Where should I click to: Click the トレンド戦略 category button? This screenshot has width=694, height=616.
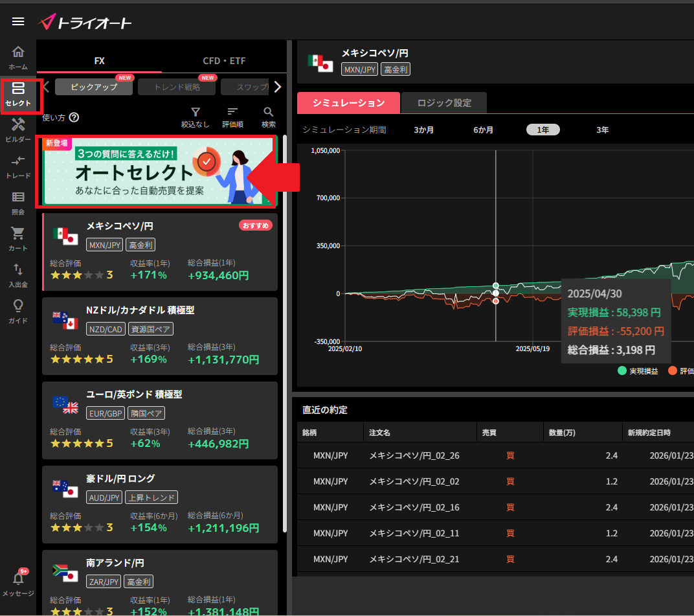(x=177, y=87)
